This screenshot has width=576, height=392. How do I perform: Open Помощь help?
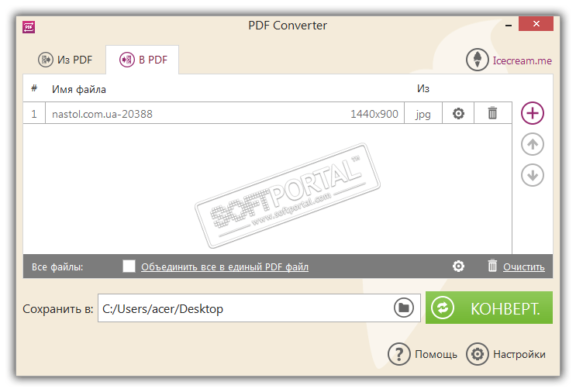[x=423, y=354]
